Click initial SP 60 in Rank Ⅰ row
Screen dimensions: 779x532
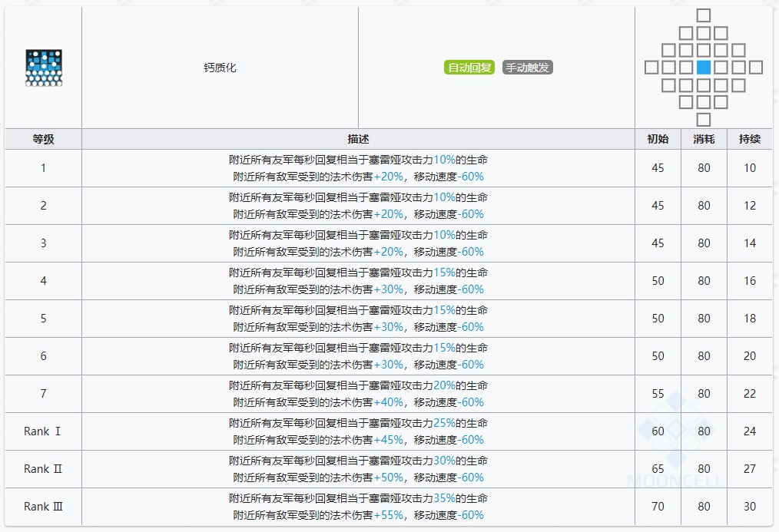coord(658,431)
